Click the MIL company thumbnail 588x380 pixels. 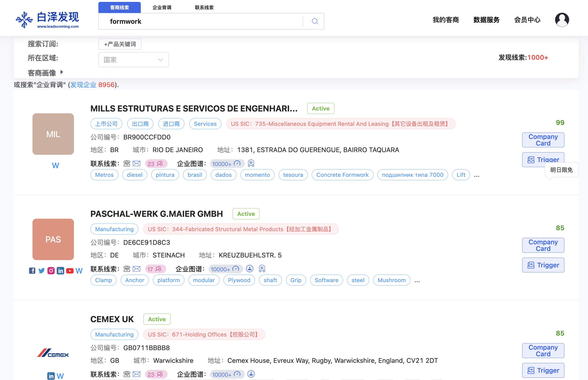pos(53,134)
